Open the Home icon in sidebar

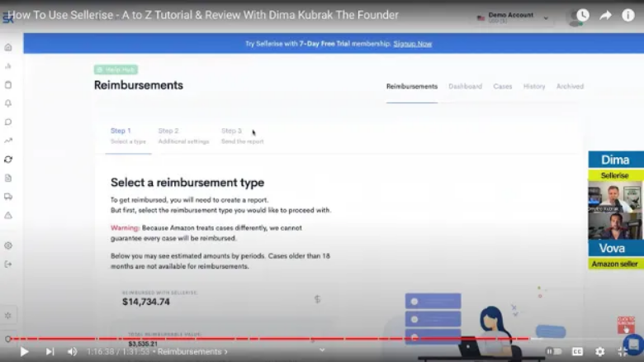pyautogui.click(x=8, y=47)
